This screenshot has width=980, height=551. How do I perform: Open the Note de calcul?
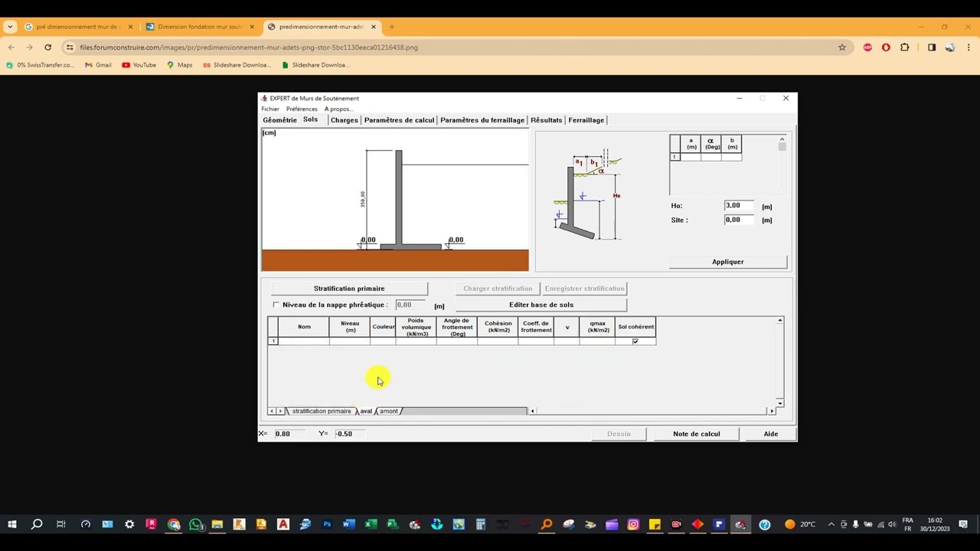tap(697, 434)
